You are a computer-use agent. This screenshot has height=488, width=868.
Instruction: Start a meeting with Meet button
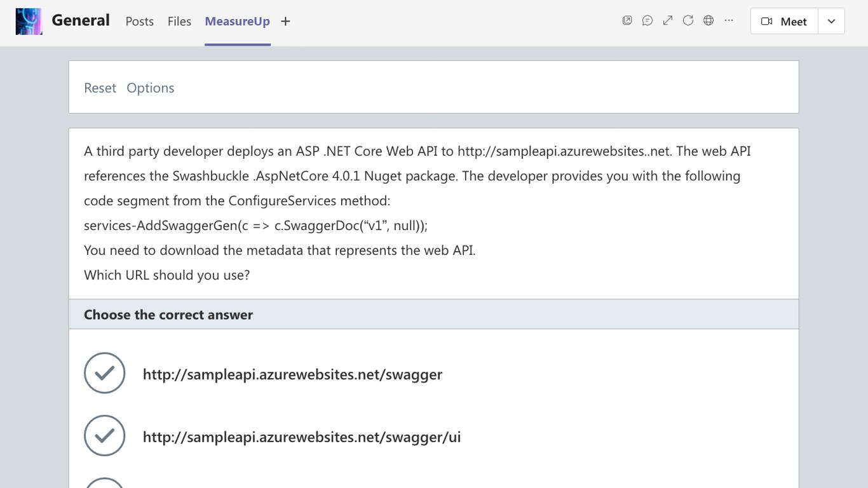point(784,22)
